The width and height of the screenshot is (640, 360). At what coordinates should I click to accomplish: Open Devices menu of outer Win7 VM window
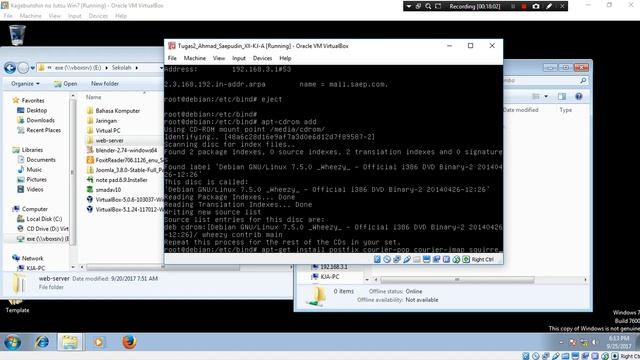pyautogui.click(x=98, y=16)
